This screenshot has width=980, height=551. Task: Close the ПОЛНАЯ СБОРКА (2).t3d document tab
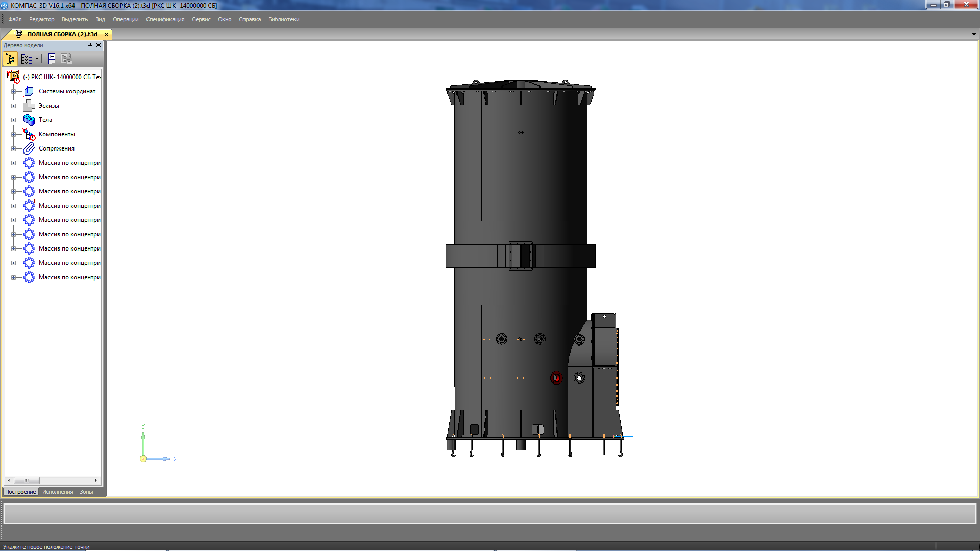click(x=106, y=34)
